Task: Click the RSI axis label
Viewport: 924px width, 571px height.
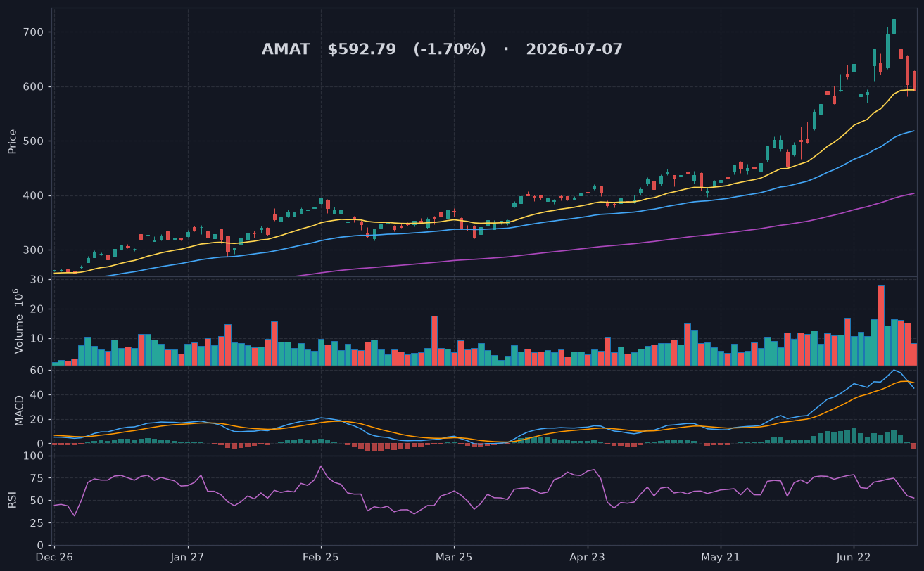Action: tap(12, 500)
